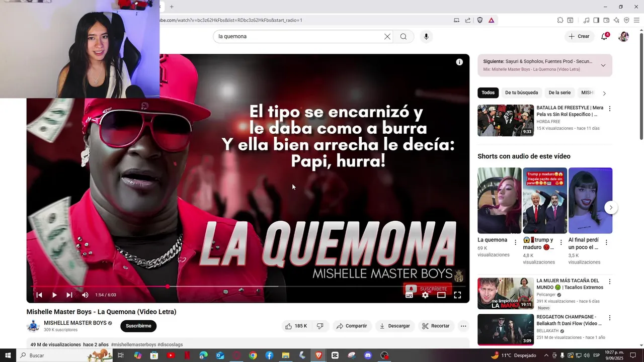Open Brave Wallet icon
644x362 pixels.
coord(606,21)
